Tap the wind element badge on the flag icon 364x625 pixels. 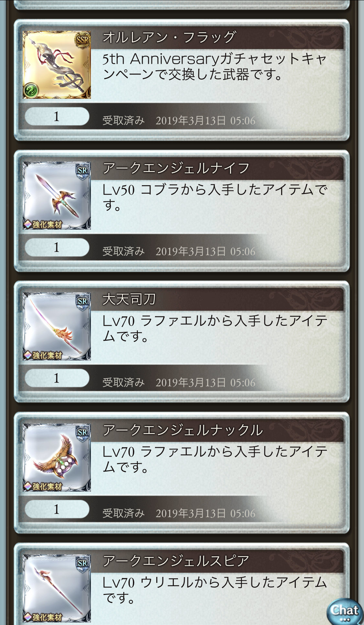[x=31, y=90]
